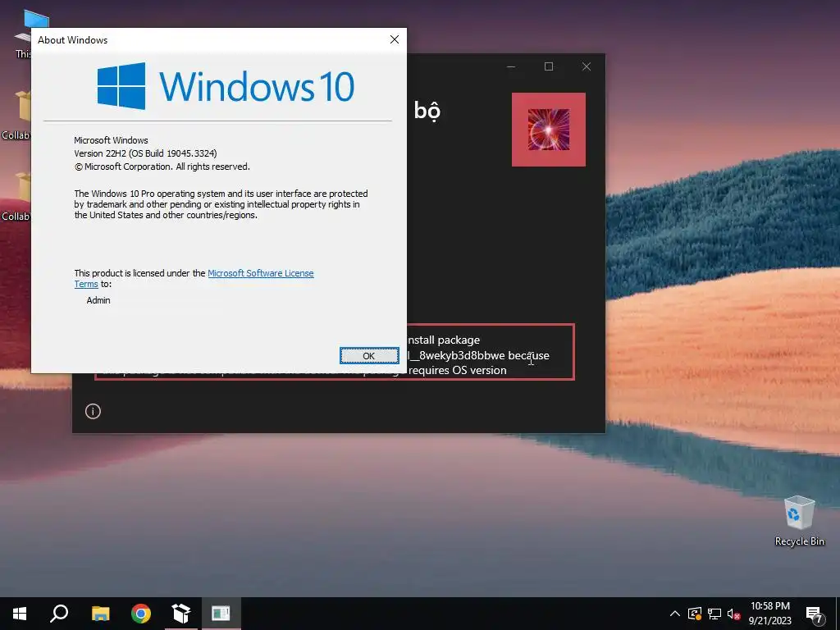The image size is (840, 630).
Task: Close the About Windows dialog
Action: (395, 39)
